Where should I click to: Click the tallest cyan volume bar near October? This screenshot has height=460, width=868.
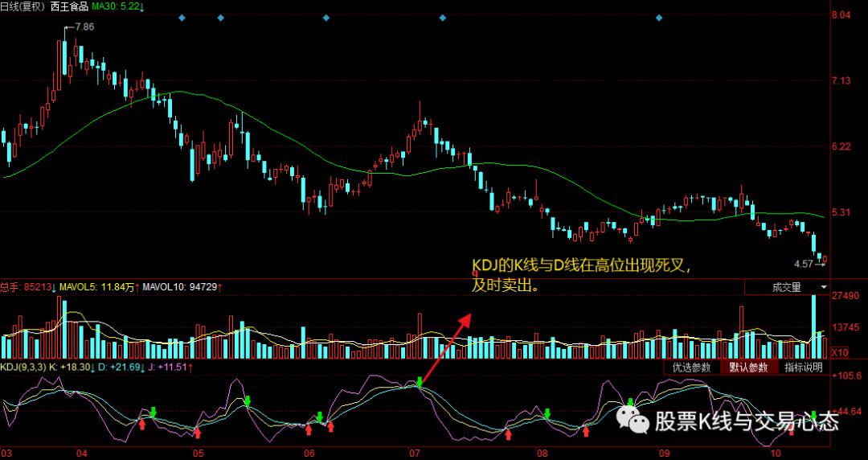[813, 327]
